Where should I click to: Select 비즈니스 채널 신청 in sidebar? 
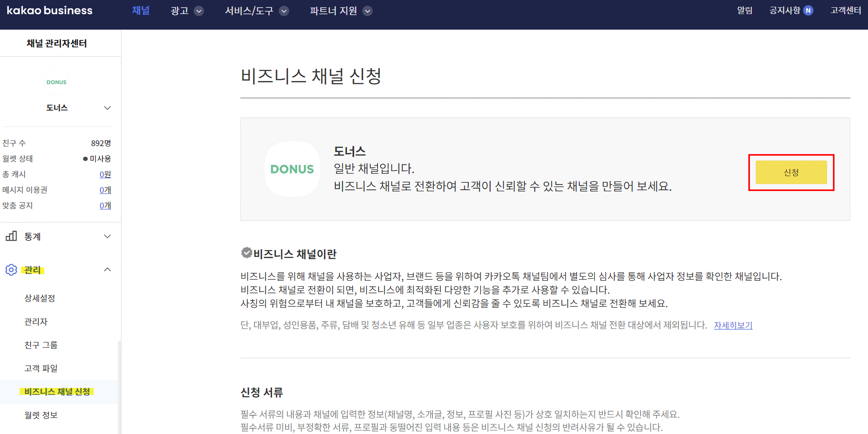tap(57, 391)
